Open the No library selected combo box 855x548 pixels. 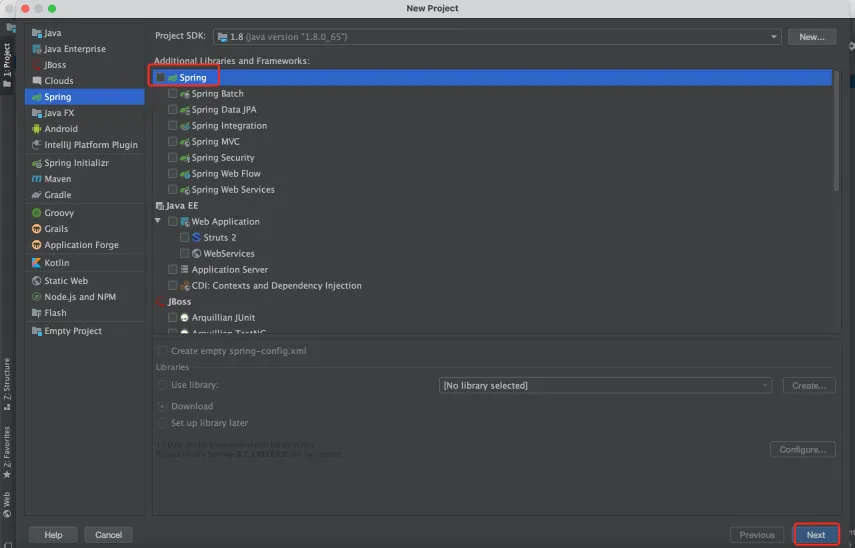(x=605, y=386)
